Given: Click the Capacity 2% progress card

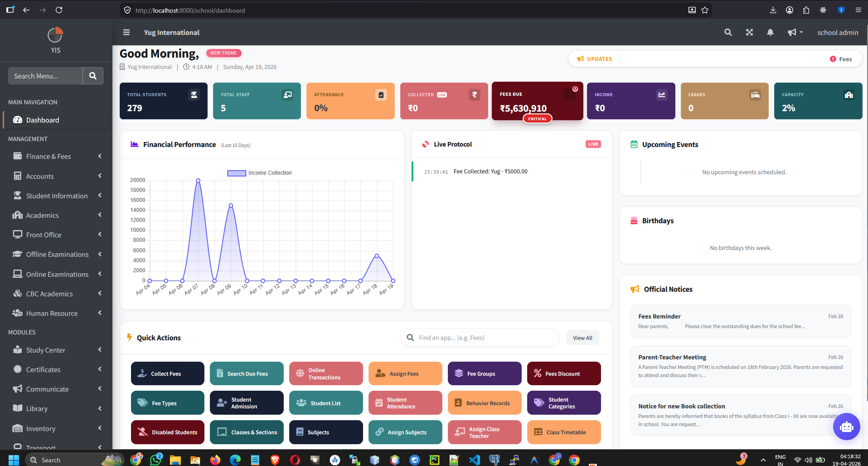Looking at the screenshot, I should point(818,101).
